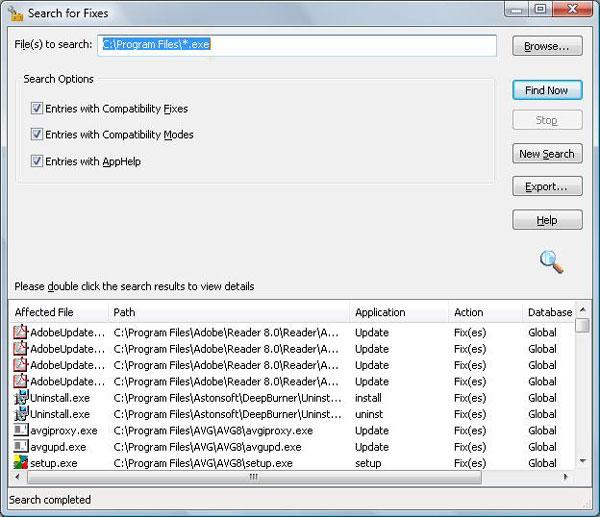The height and width of the screenshot is (517, 600).
Task: Select the C:\Program Files\AVG\AVG8\setup.exe path
Action: pos(203,463)
